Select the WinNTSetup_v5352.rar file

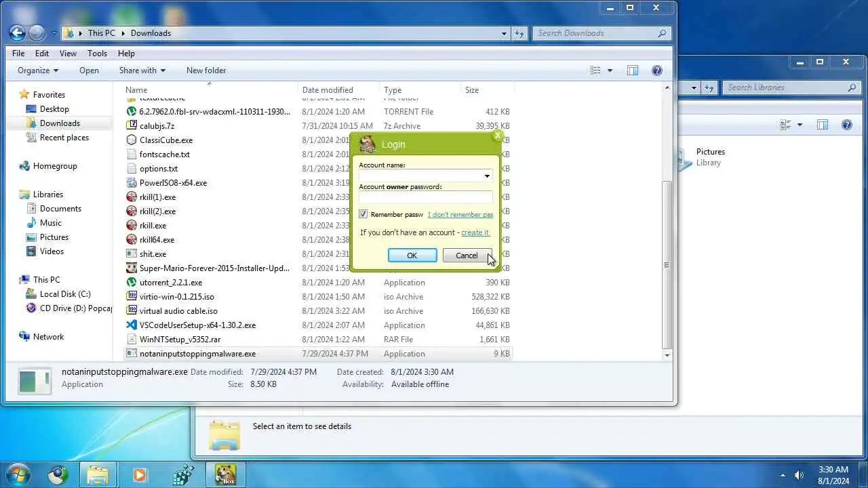180,340
